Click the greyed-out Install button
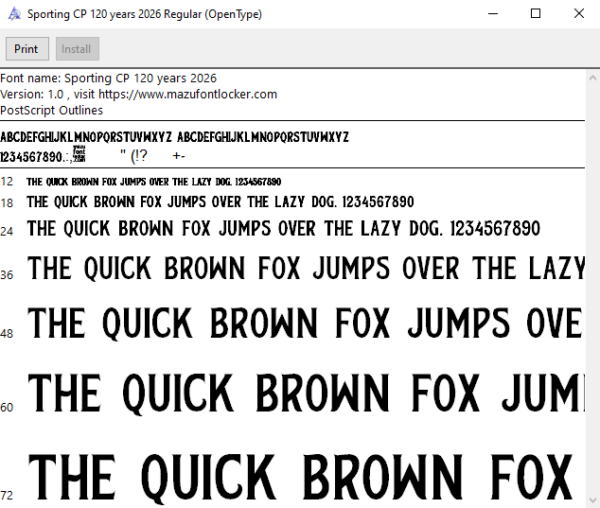 (x=77, y=49)
